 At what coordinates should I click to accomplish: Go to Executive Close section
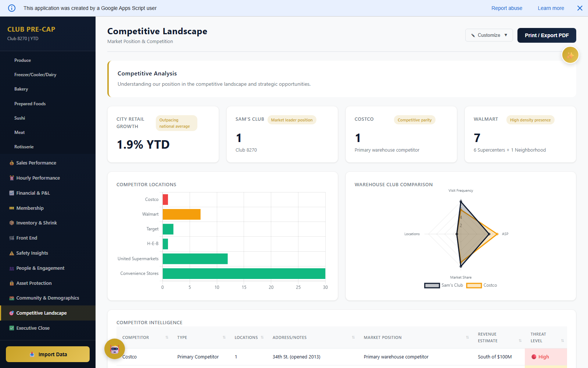point(33,328)
